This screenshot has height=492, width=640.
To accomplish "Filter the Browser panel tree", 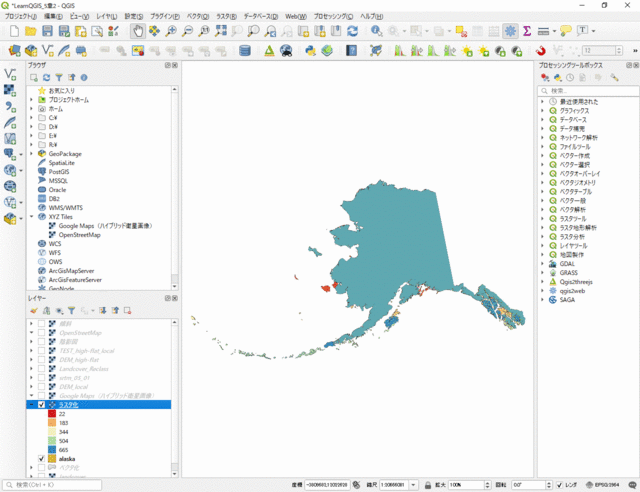I will pyautogui.click(x=59, y=78).
